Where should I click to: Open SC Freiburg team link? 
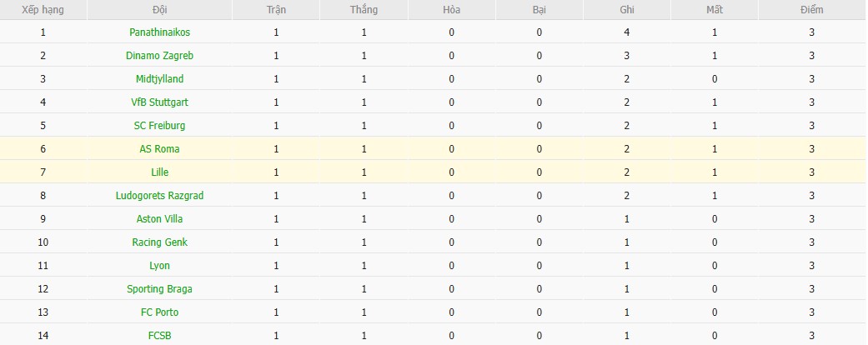tap(159, 126)
